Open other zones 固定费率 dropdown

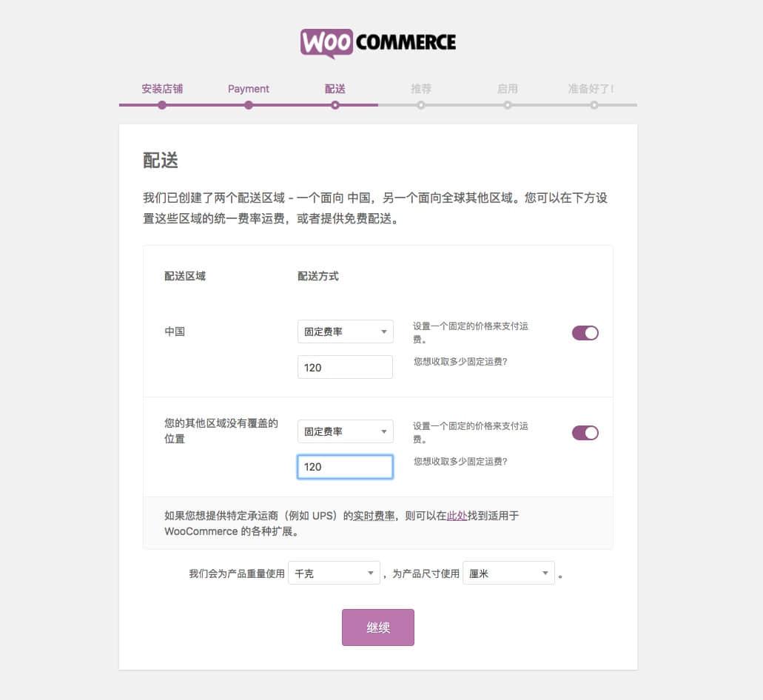345,431
